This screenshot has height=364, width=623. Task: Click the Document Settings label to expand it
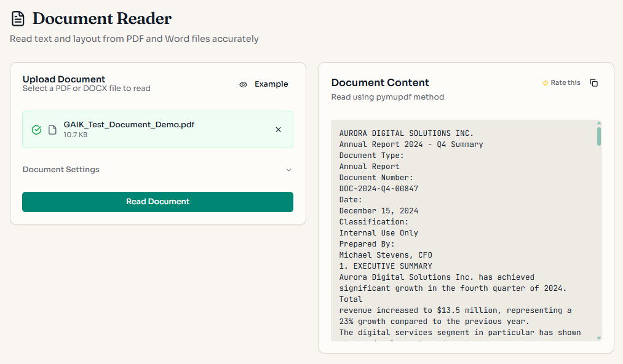(x=60, y=170)
